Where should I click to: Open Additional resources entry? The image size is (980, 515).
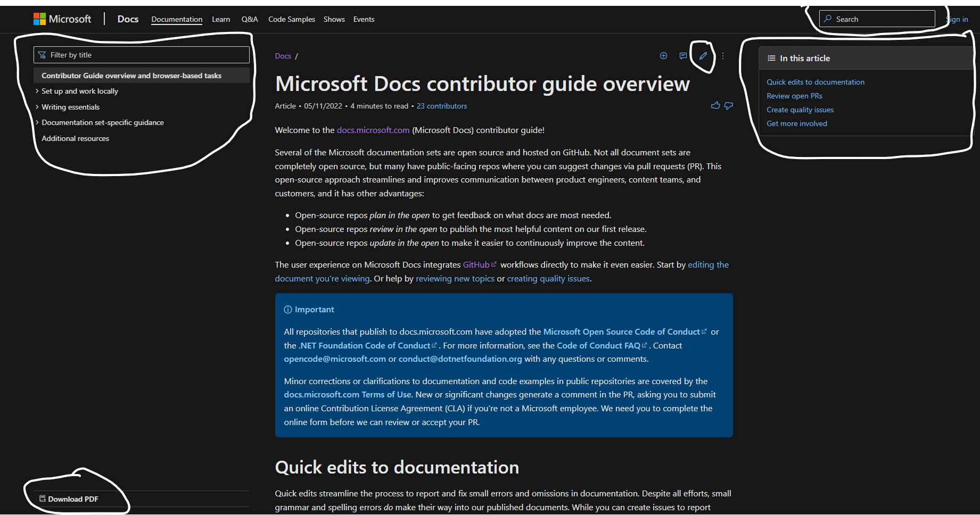click(76, 138)
